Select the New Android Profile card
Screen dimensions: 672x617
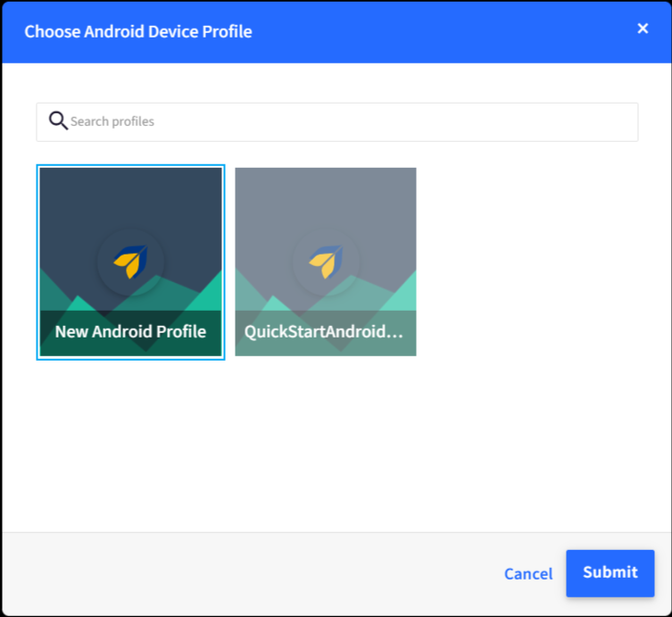(x=130, y=262)
